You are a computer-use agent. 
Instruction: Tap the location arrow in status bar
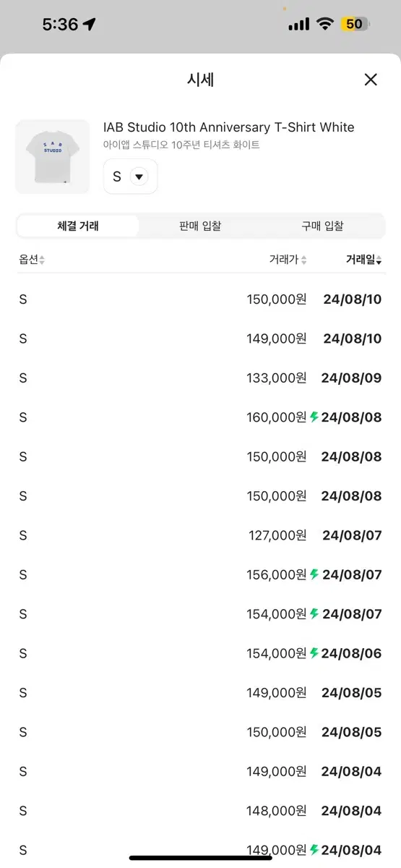pyautogui.click(x=90, y=24)
